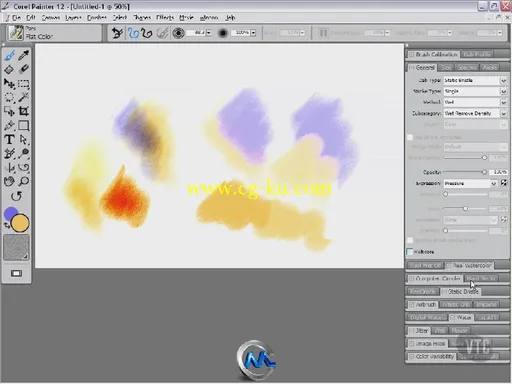512x384 pixels.
Task: Select the Grabber hand tool
Action: click(x=9, y=181)
